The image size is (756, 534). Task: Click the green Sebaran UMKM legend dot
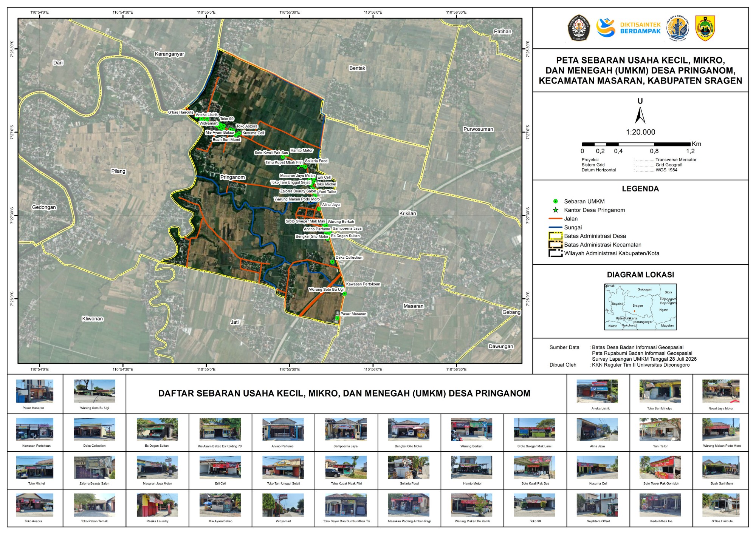[556, 201]
